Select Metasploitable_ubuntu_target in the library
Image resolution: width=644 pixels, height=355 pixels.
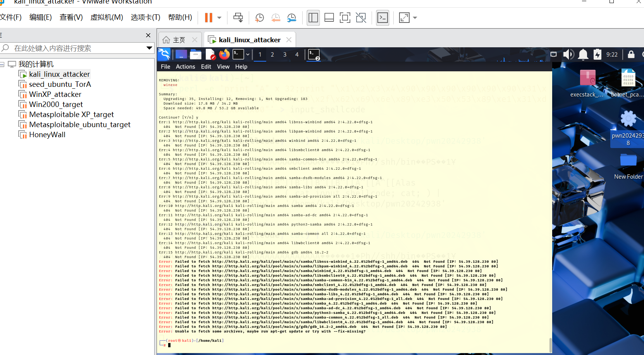point(79,124)
